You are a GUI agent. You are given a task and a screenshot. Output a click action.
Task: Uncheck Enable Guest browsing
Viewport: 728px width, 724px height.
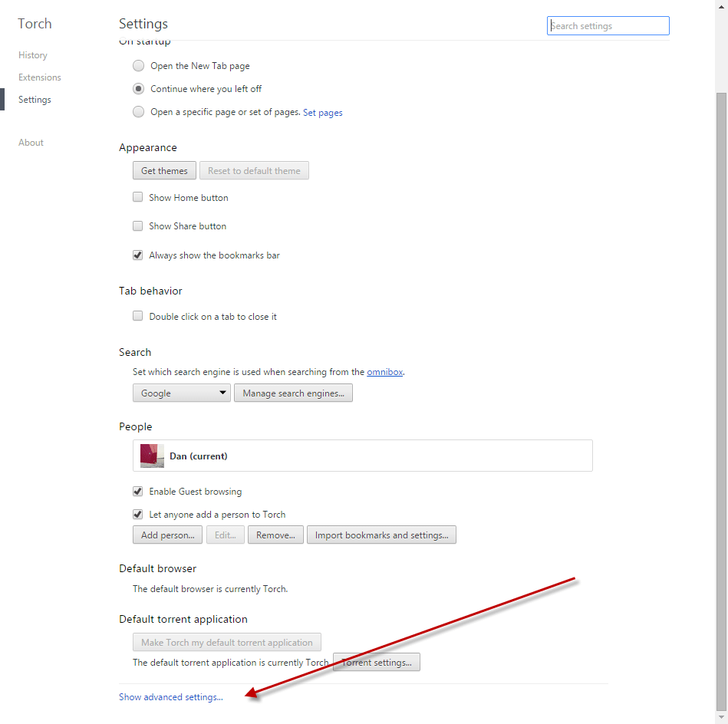137,491
